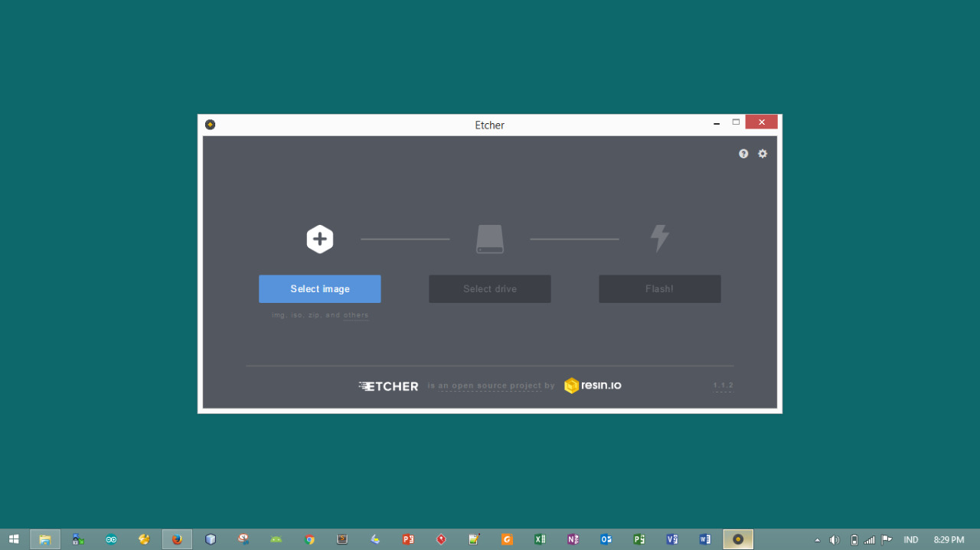
Task: Open the Etcher logo link in footer
Action: pyautogui.click(x=389, y=386)
